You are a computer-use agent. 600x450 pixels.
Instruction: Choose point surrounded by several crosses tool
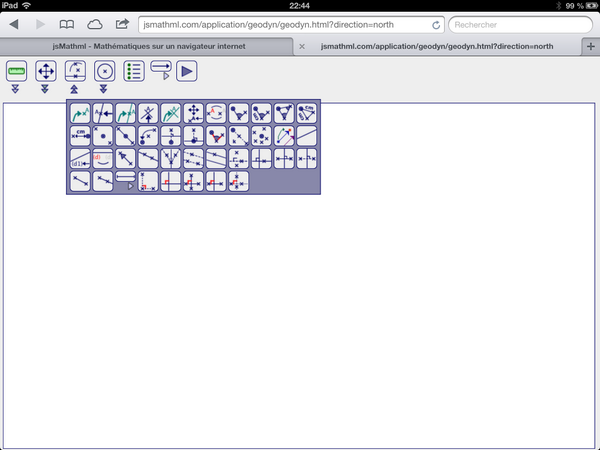(261, 136)
